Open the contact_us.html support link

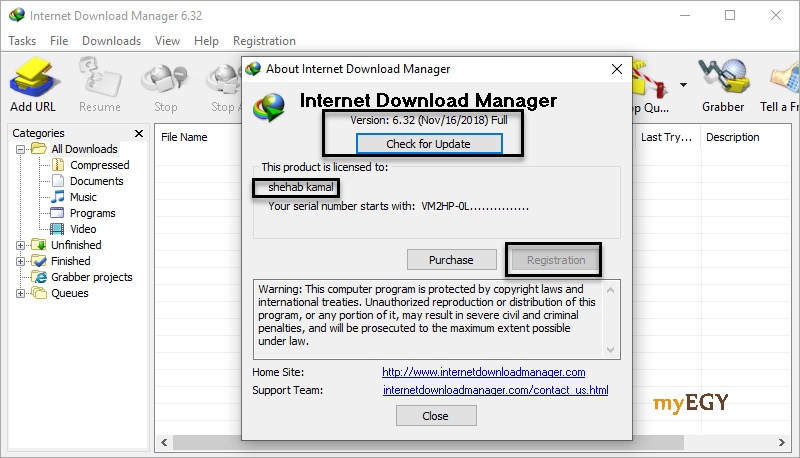[495, 390]
